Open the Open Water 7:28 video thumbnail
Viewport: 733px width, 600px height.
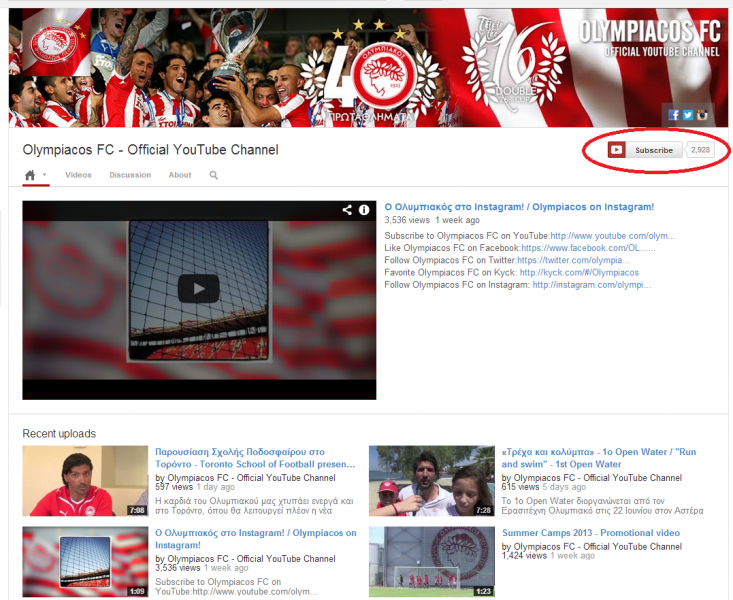coord(431,481)
